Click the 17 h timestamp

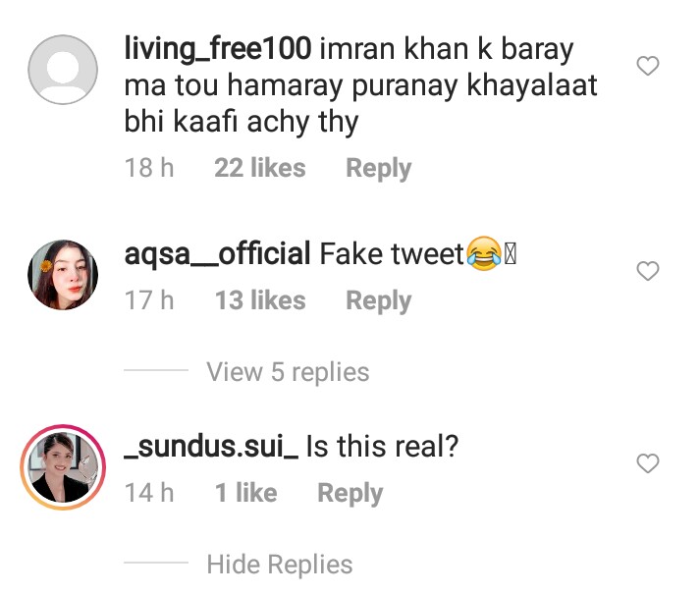(149, 300)
